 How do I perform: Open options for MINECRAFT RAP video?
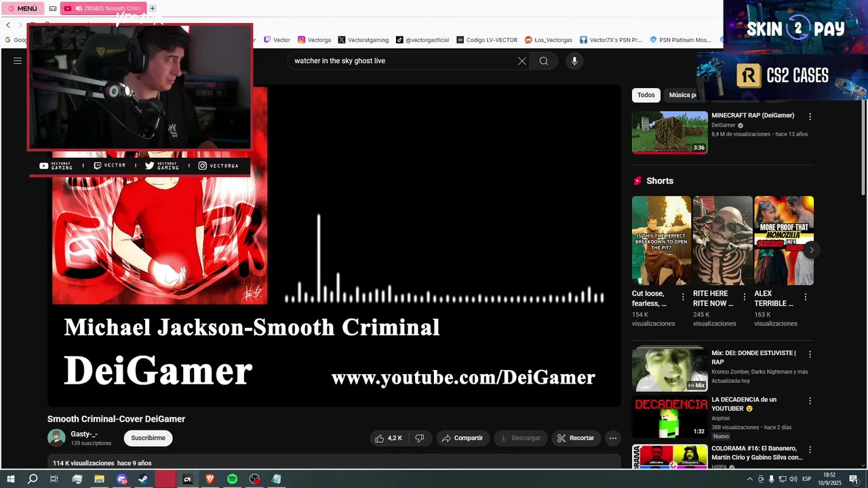pyautogui.click(x=810, y=117)
